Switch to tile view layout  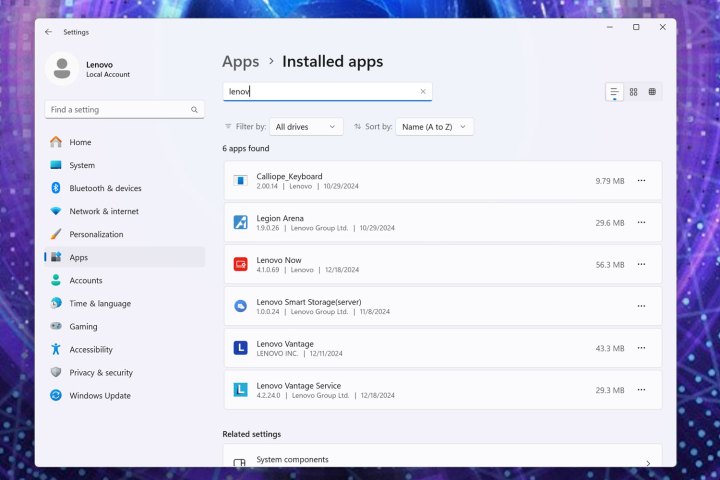point(652,92)
